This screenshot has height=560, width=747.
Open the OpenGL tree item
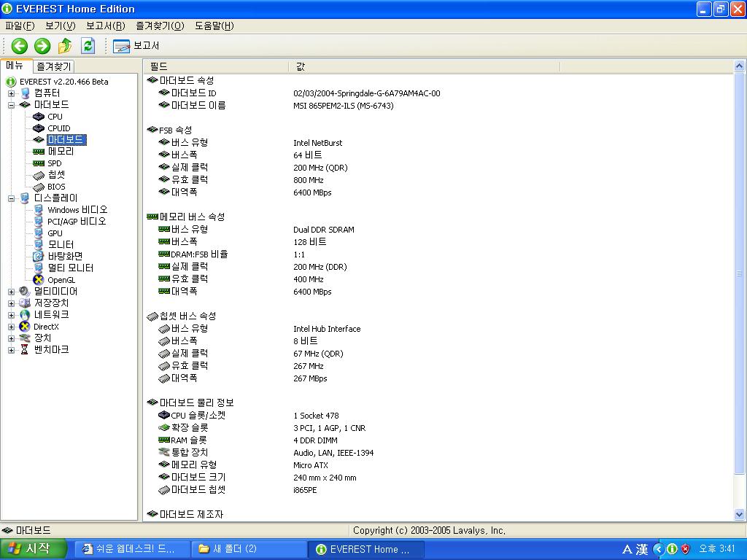[61, 280]
